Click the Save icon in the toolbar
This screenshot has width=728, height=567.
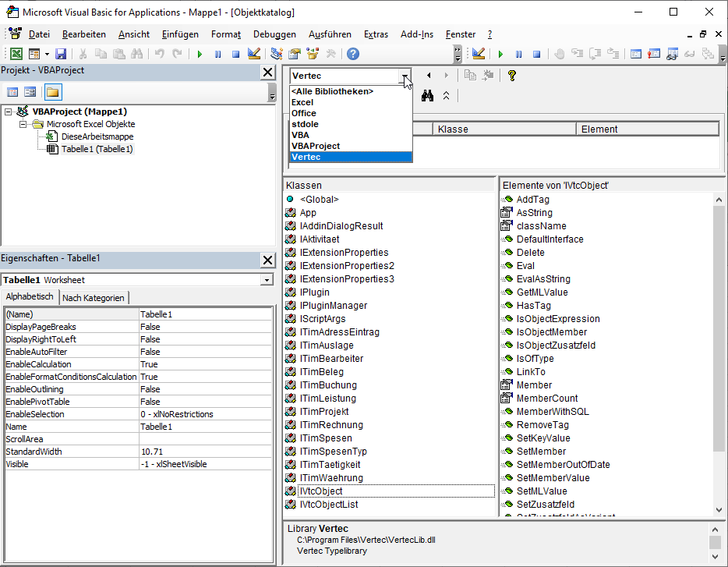[61, 54]
